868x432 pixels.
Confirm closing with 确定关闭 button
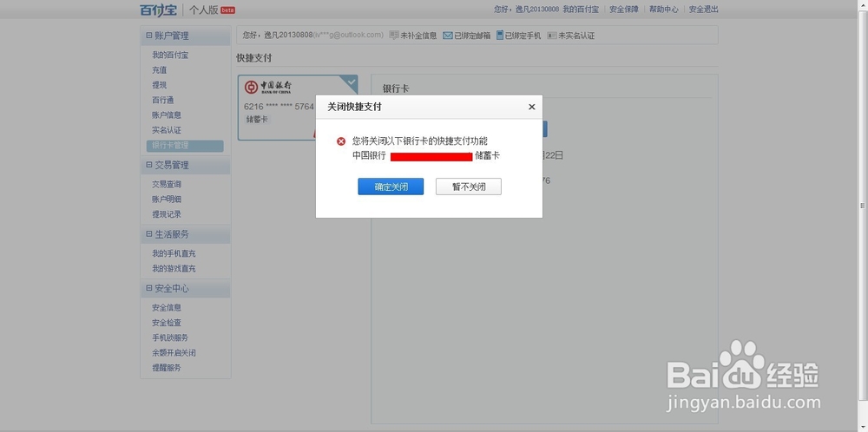click(391, 187)
